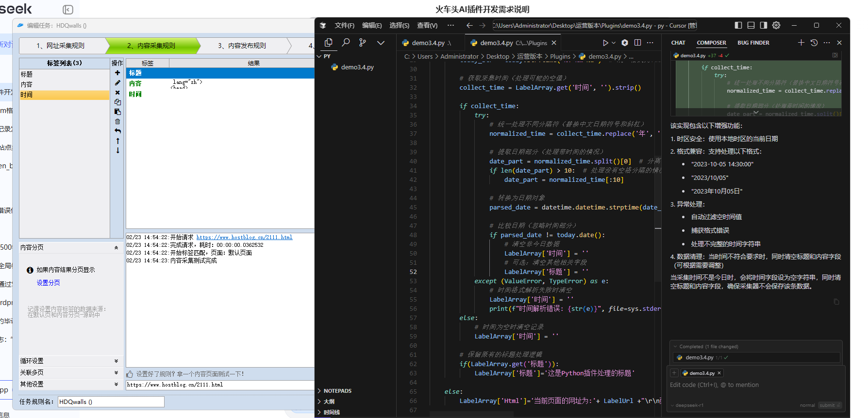Viewport: 868px width, 418px height.
Task: Open editor more actions ellipsis
Action: tap(650, 43)
